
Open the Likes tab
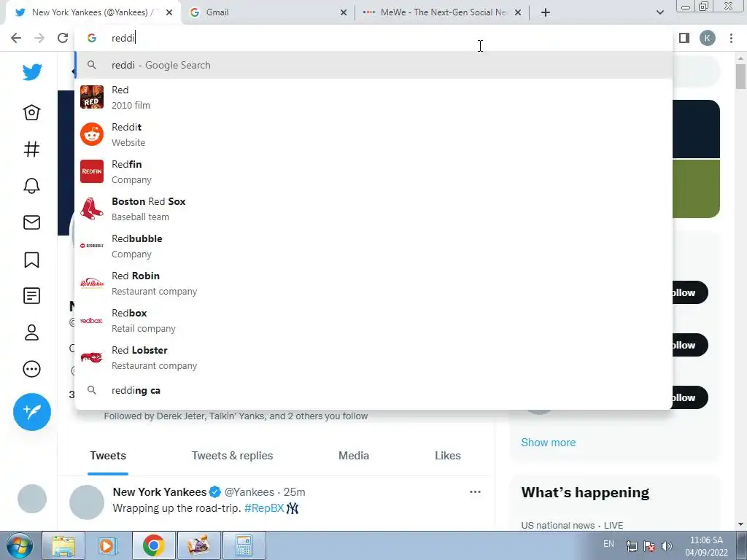point(448,456)
